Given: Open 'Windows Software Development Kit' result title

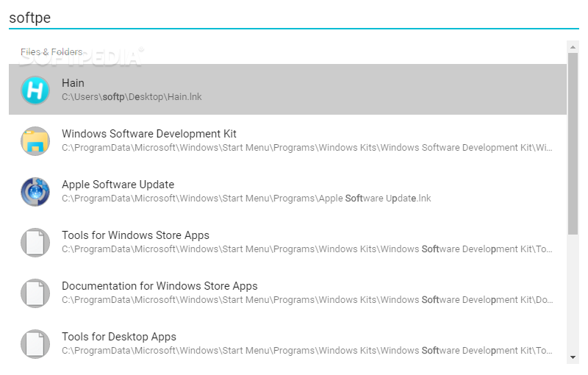Looking at the screenshot, I should [149, 134].
